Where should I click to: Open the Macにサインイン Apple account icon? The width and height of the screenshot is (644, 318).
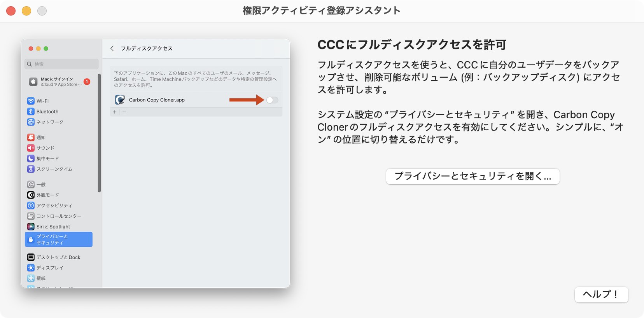(33, 82)
